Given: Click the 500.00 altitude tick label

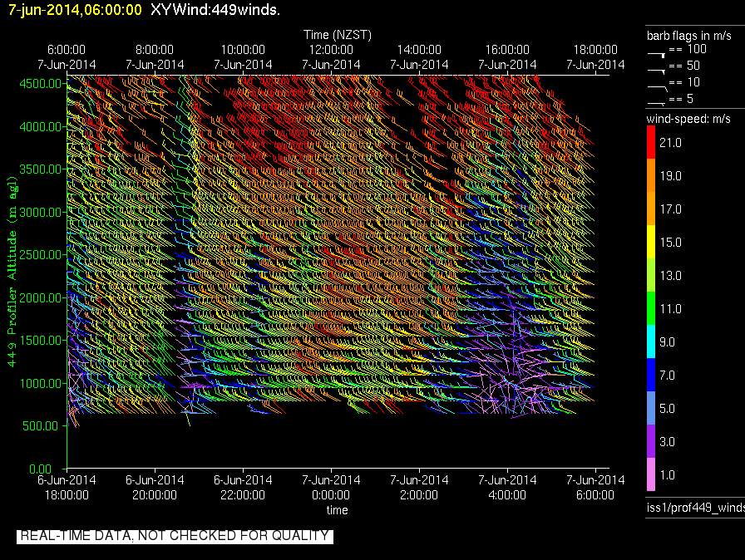Looking at the screenshot, I should point(41,426).
